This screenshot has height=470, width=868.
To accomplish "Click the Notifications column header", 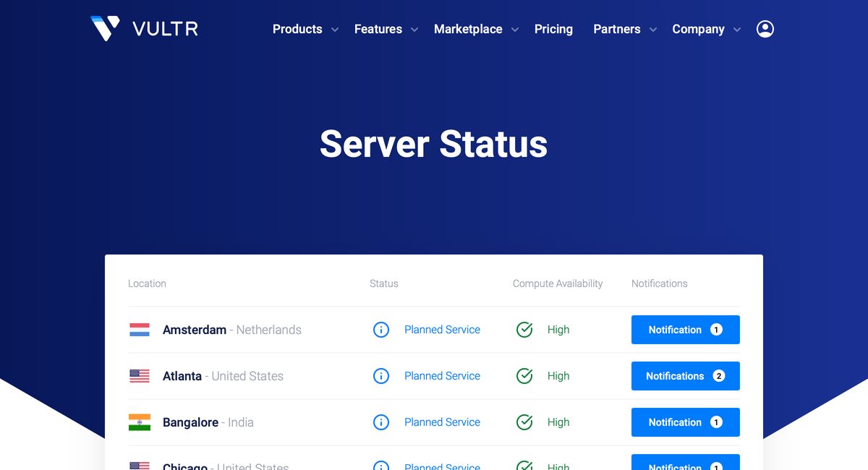I will pos(660,283).
